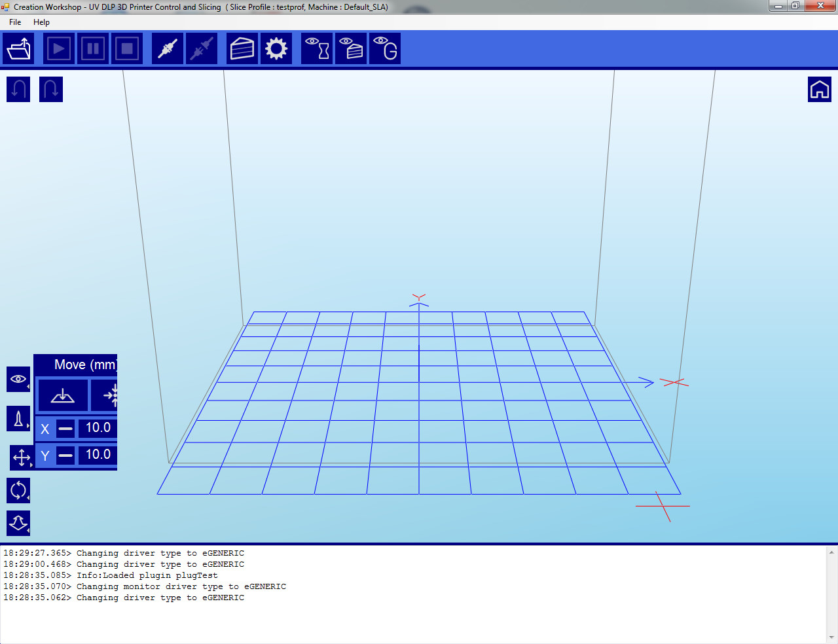Connect to the printer using the plug icon
Screen dimensions: 838x644
tap(168, 48)
